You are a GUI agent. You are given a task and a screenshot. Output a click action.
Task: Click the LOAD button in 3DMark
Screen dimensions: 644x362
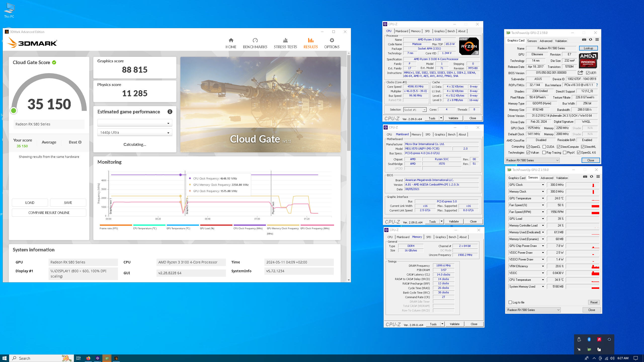click(x=30, y=203)
